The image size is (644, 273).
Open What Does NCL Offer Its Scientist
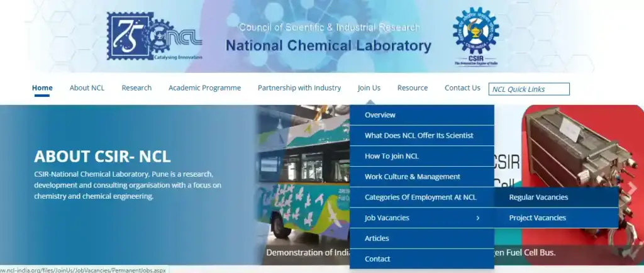tap(419, 135)
